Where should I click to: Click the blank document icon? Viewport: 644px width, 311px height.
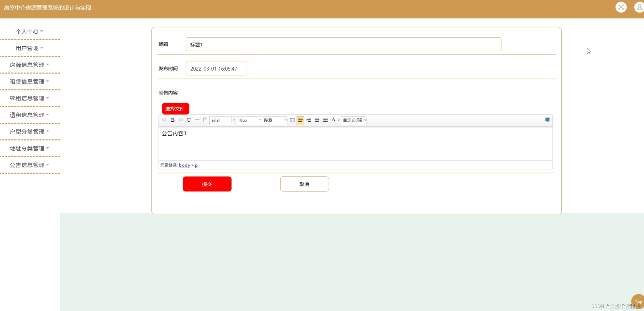click(205, 120)
